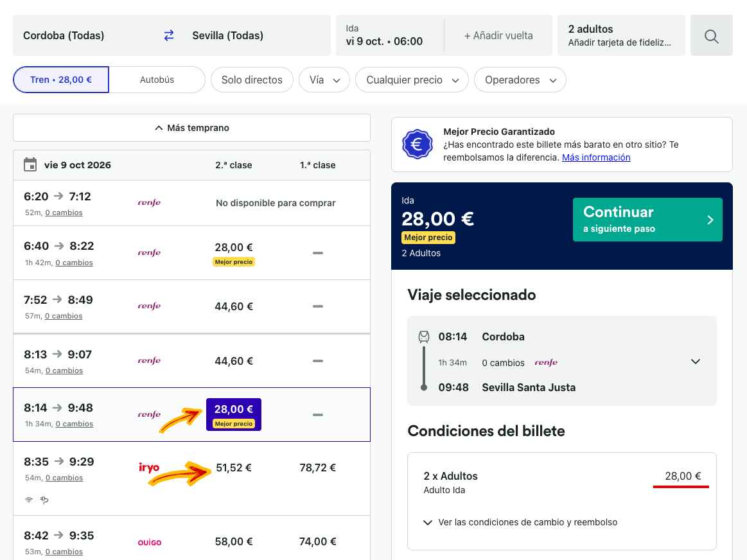The width and height of the screenshot is (747, 560).
Task: Open the Operadores dropdown
Action: [x=520, y=80]
